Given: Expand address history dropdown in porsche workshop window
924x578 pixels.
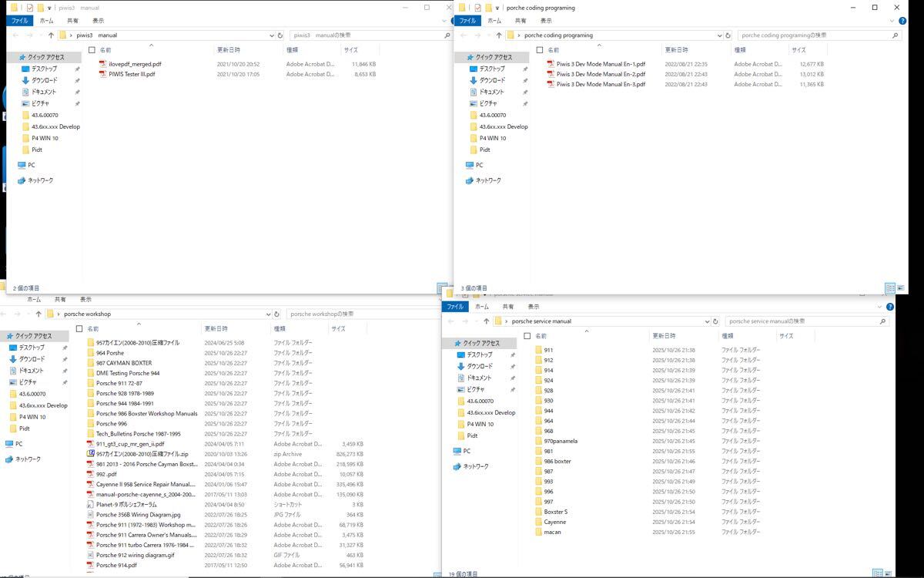Looking at the screenshot, I should [268, 314].
